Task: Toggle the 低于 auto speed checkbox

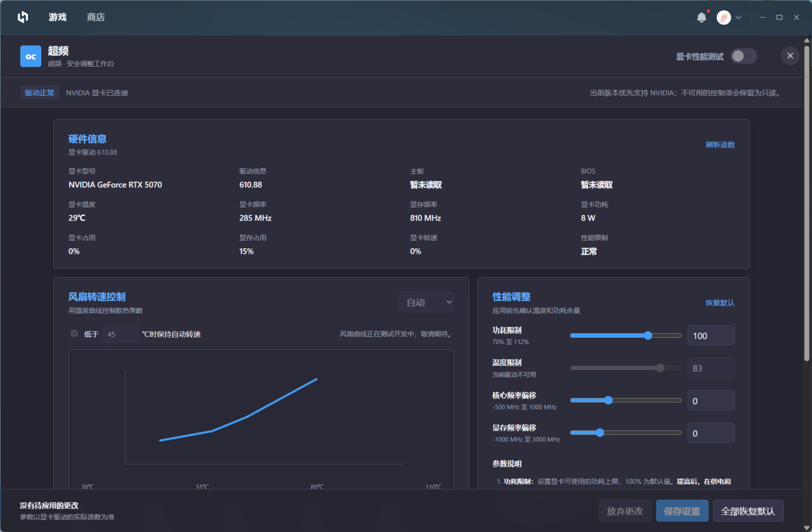Action: [74, 333]
